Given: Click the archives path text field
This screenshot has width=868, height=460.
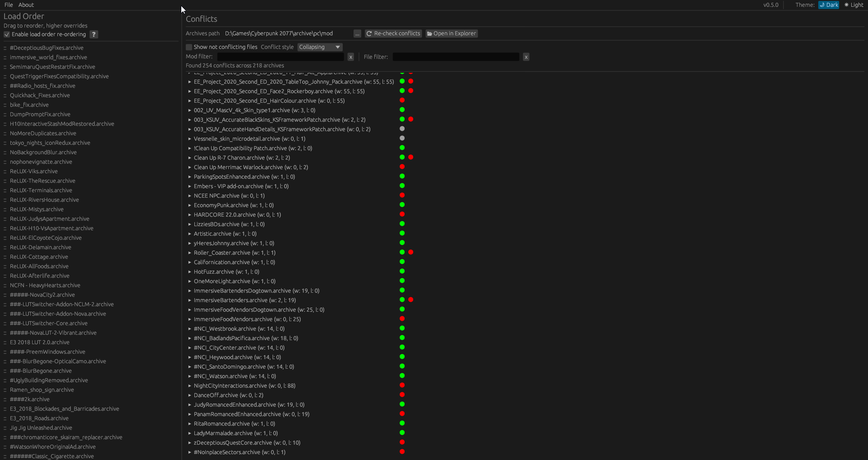Looking at the screenshot, I should pyautogui.click(x=288, y=33).
